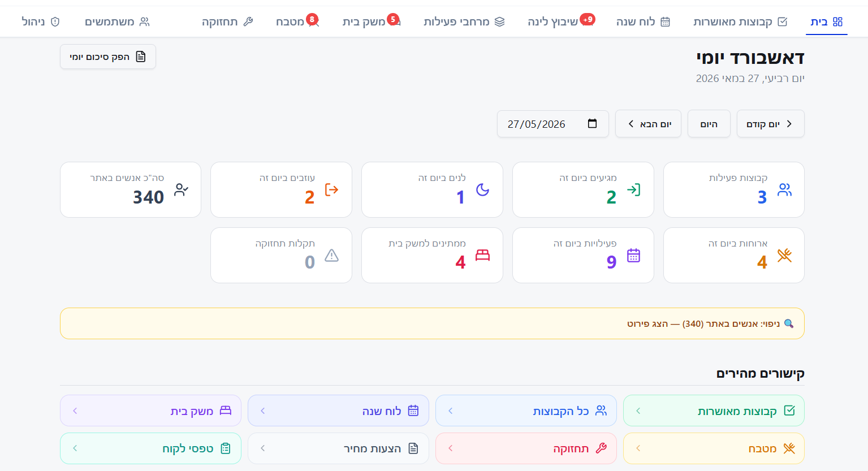This screenshot has height=471, width=868.
Task: Click הפק סיכום יומי button
Action: tap(108, 57)
